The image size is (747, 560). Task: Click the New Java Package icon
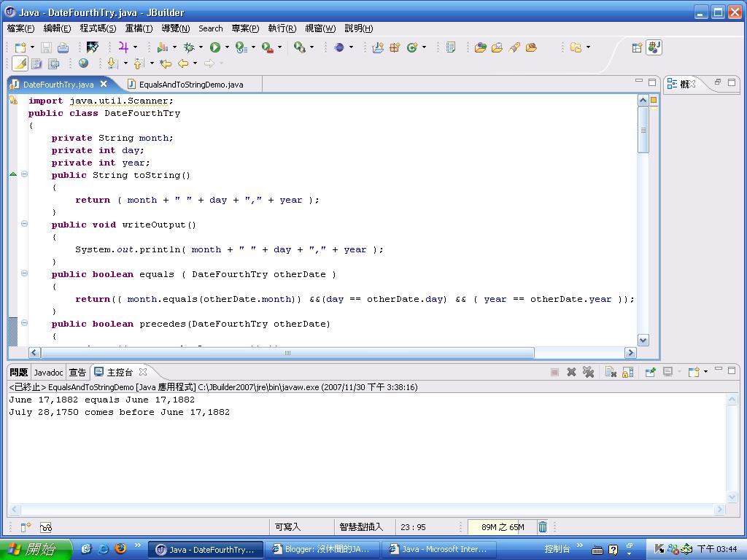click(395, 47)
